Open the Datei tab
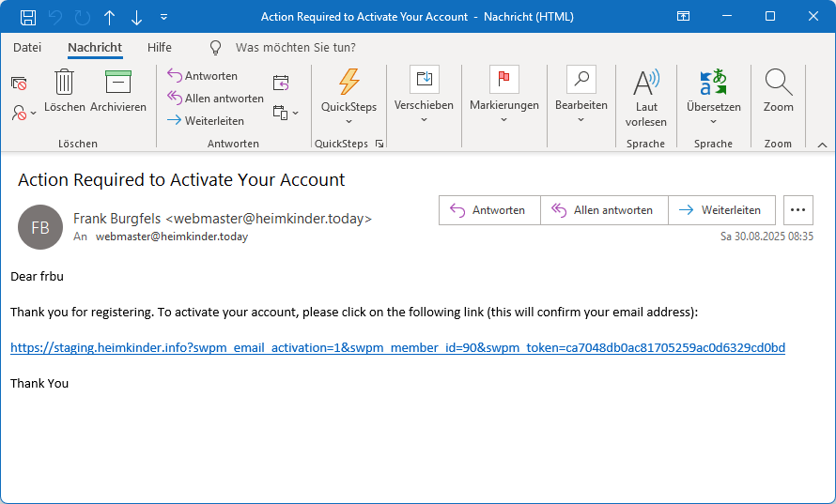This screenshot has width=836, height=504. [x=27, y=47]
